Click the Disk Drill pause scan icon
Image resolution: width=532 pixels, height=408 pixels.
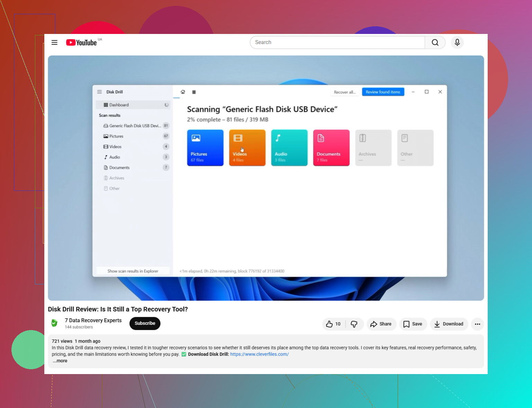194,92
